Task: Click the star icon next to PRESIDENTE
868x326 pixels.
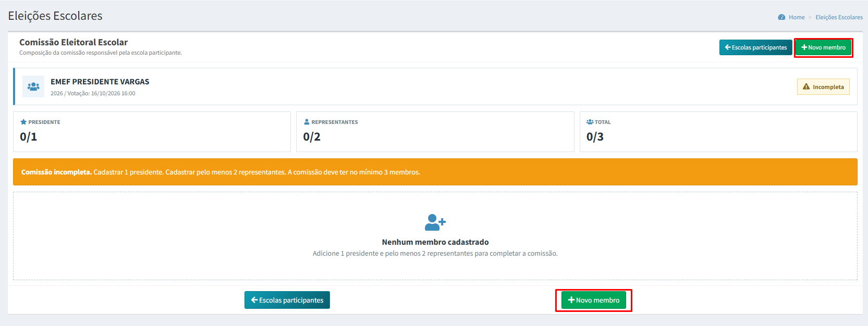Action: 23,122
